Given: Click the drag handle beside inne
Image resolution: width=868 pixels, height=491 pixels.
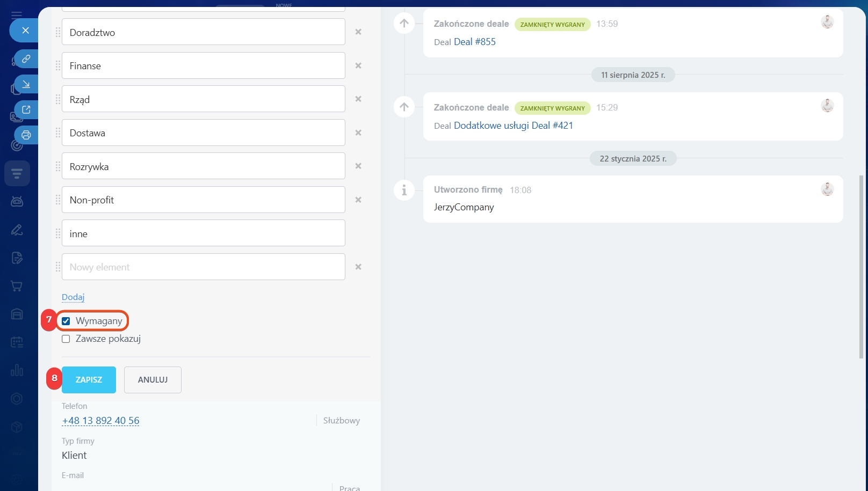Looking at the screenshot, I should (58, 233).
